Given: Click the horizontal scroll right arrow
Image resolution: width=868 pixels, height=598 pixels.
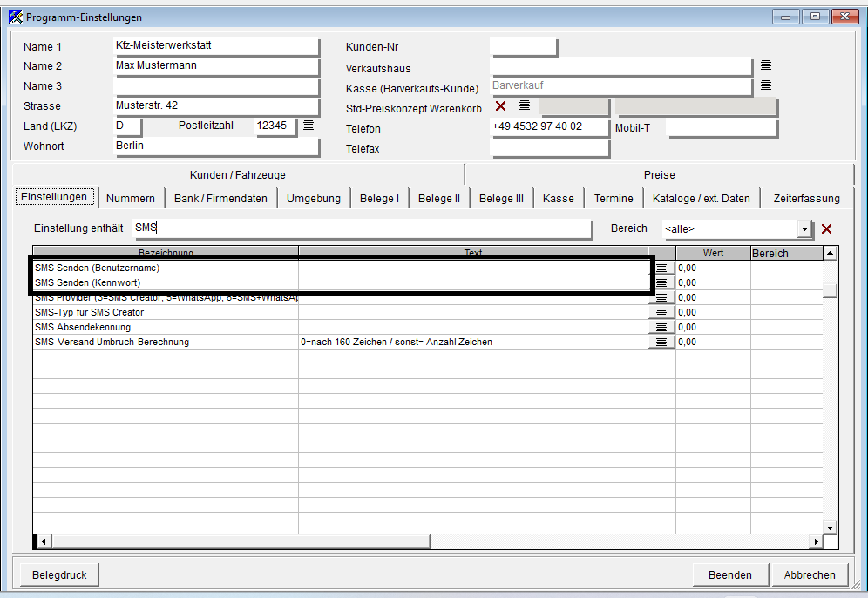Looking at the screenshot, I should (816, 542).
